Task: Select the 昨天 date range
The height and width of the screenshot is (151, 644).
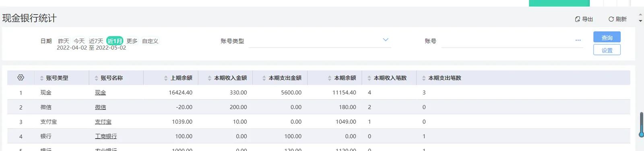Action: point(64,41)
